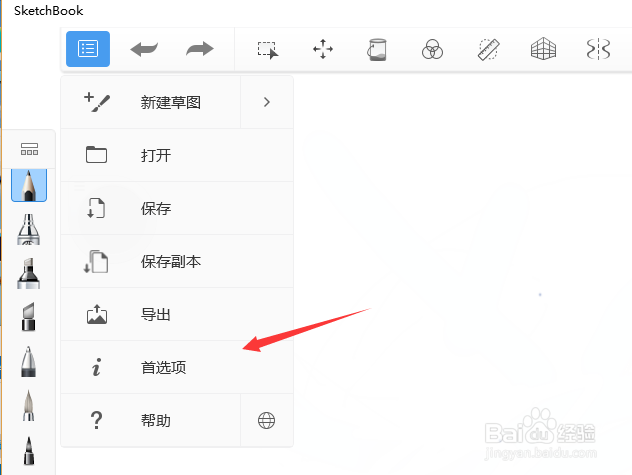Click 保存副本 save copy item
The height and width of the screenshot is (475, 632).
click(x=177, y=261)
